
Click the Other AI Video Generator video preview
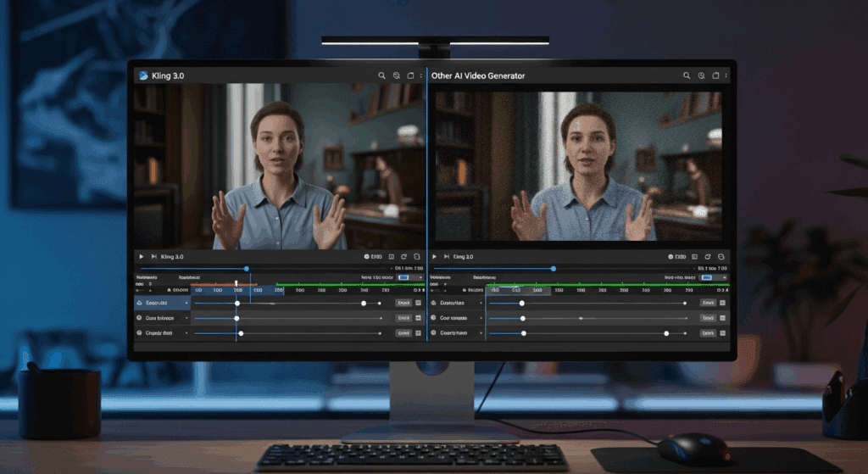[x=578, y=166]
